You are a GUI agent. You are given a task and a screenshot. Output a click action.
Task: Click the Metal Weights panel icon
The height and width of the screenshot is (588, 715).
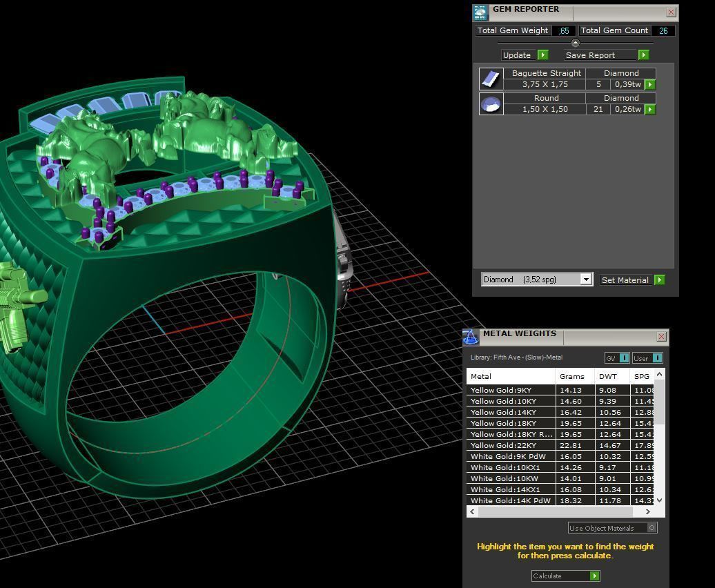coord(471,337)
